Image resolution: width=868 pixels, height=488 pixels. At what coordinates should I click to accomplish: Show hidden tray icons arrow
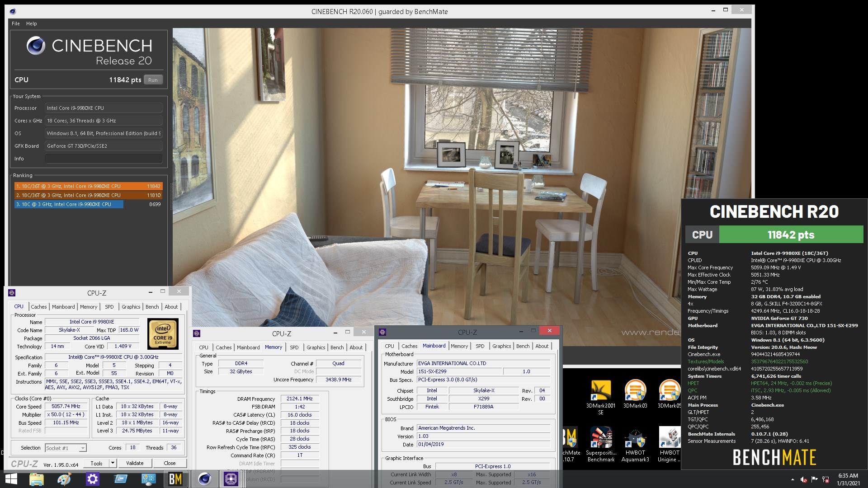tap(793, 479)
